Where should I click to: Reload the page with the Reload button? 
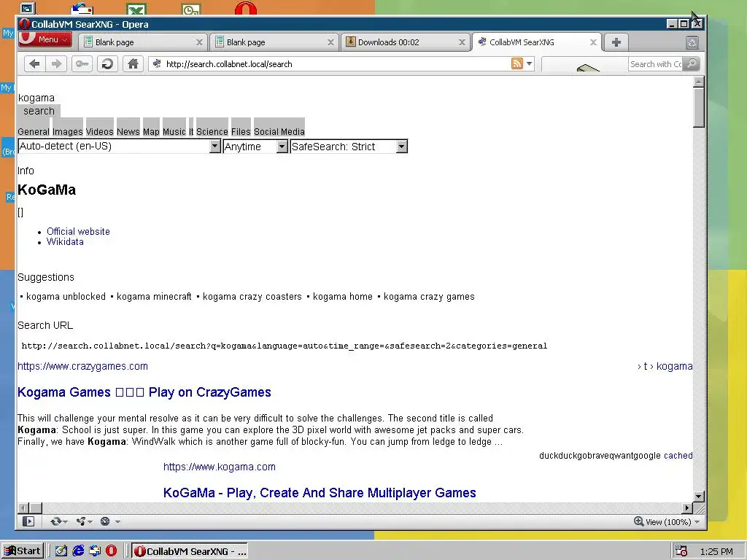[108, 64]
